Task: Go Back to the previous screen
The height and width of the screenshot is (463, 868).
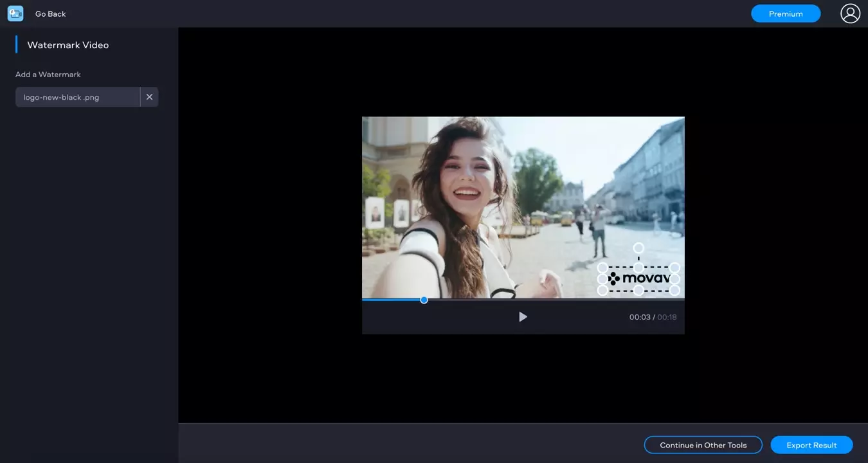Action: [50, 14]
